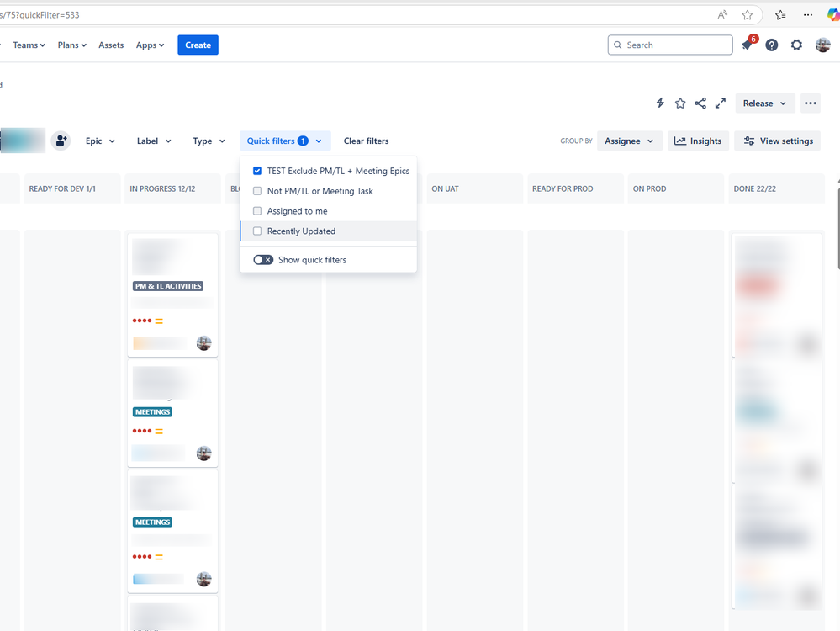Expand the Plans menu
The height and width of the screenshot is (631, 840).
(71, 45)
